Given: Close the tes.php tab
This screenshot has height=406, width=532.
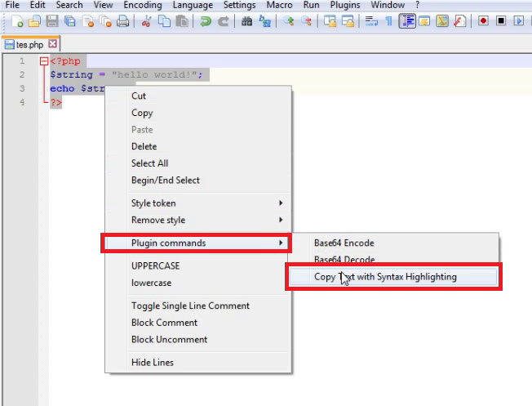Looking at the screenshot, I should coord(53,44).
